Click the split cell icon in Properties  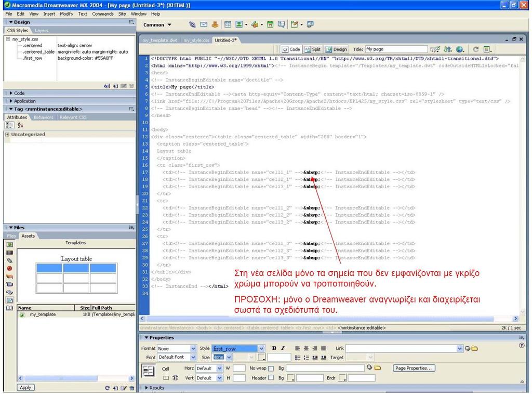[175, 378]
